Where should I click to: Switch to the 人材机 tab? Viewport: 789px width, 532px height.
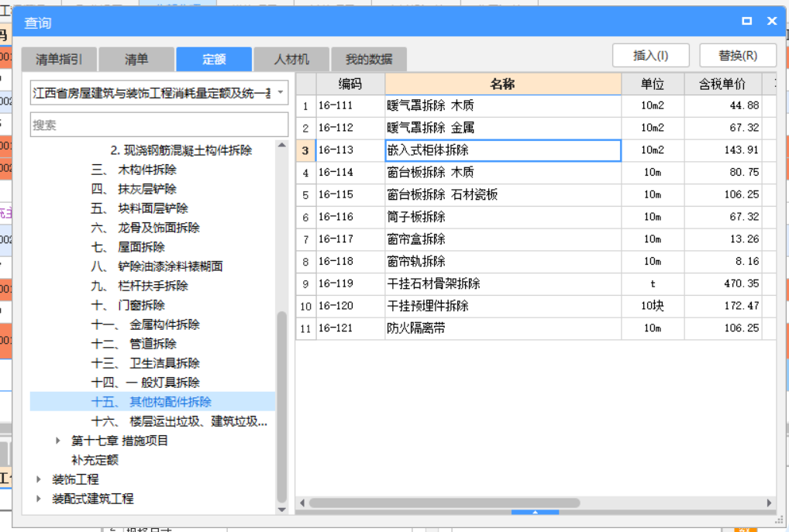(x=291, y=60)
